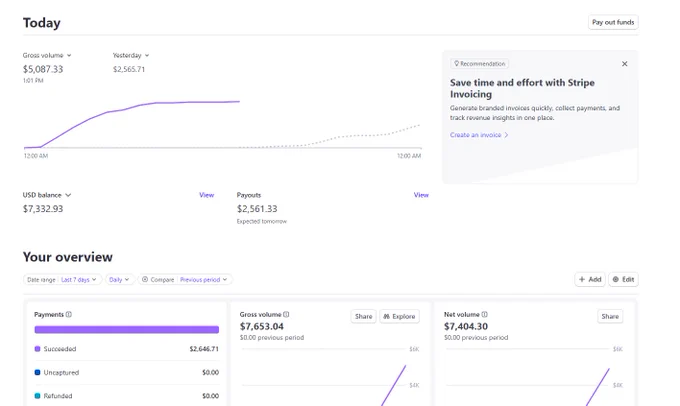Click the purple Succeeded payments progress bar
The image size is (680, 406).
(127, 330)
